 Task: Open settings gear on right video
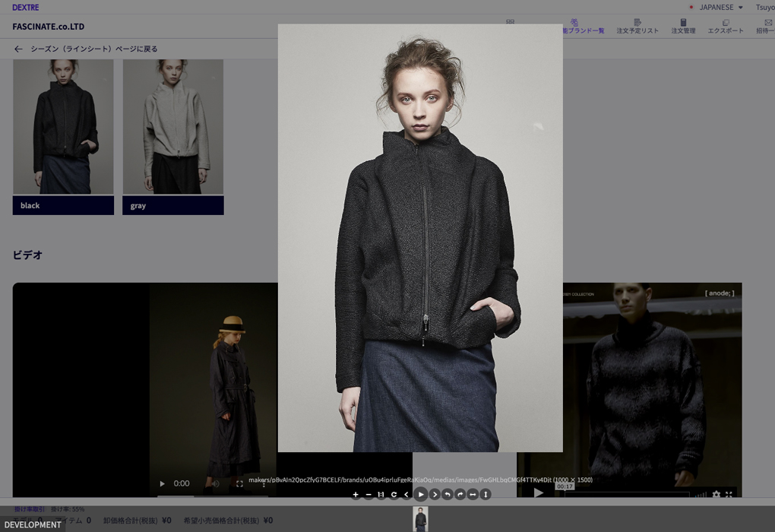(x=716, y=494)
